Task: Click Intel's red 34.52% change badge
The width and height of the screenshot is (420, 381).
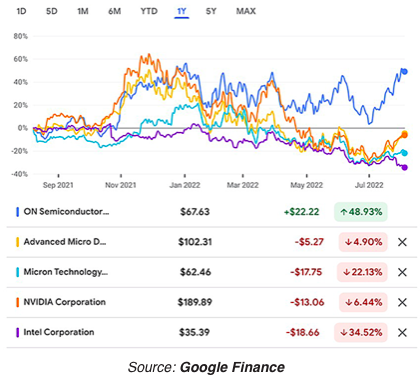Action: pos(361,332)
